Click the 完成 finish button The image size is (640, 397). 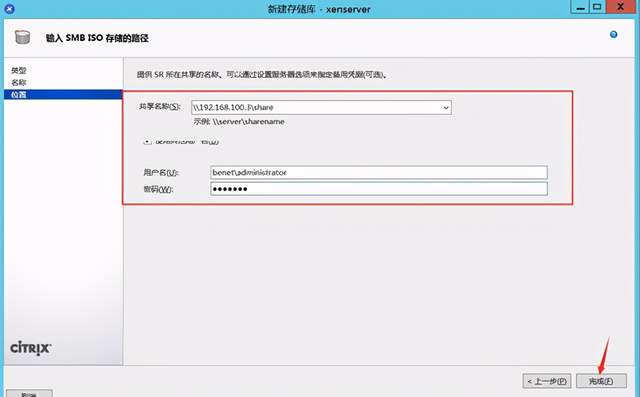pyautogui.click(x=601, y=381)
